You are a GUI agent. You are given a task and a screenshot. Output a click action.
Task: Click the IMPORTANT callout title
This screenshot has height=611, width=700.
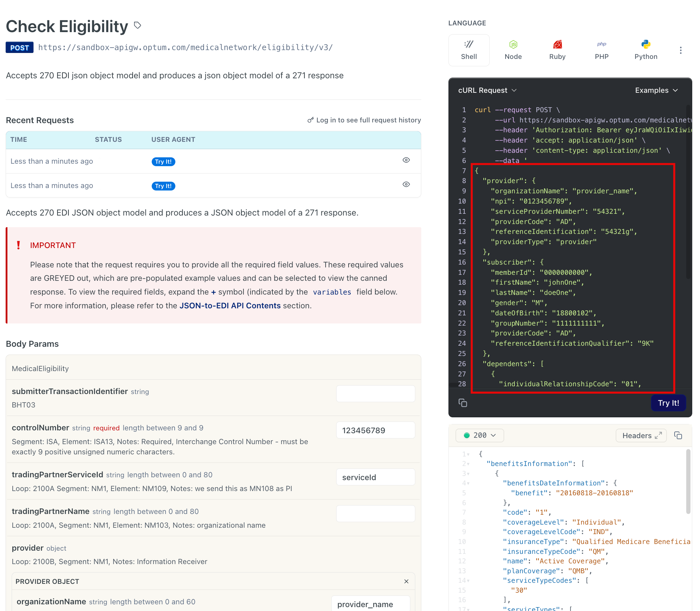pos(53,245)
